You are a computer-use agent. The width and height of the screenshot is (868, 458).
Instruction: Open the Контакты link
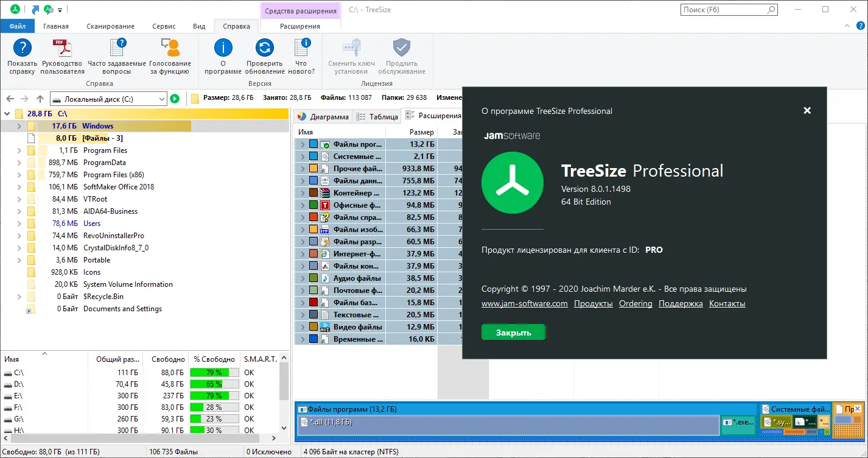pos(727,303)
